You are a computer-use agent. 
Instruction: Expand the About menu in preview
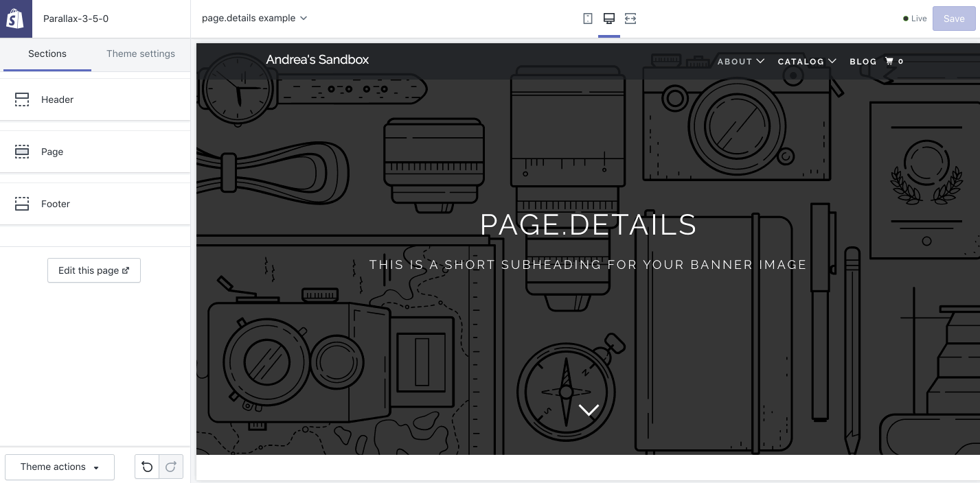[x=740, y=61]
